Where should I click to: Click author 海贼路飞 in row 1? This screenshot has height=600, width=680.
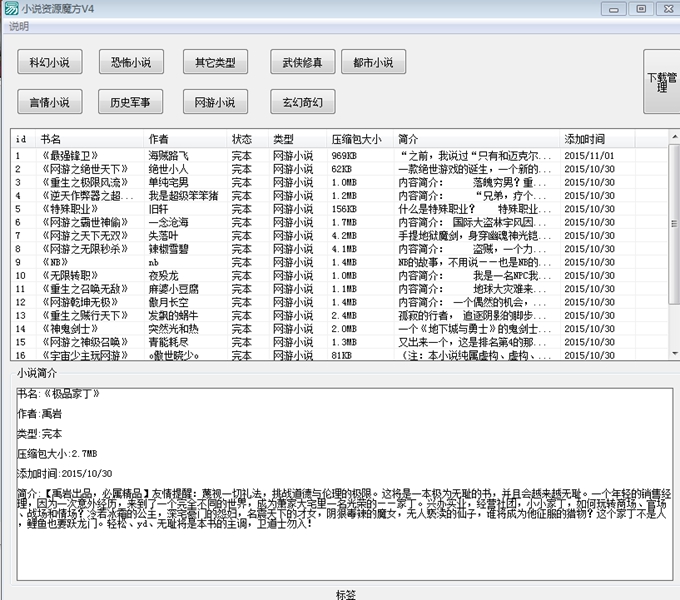[169, 156]
